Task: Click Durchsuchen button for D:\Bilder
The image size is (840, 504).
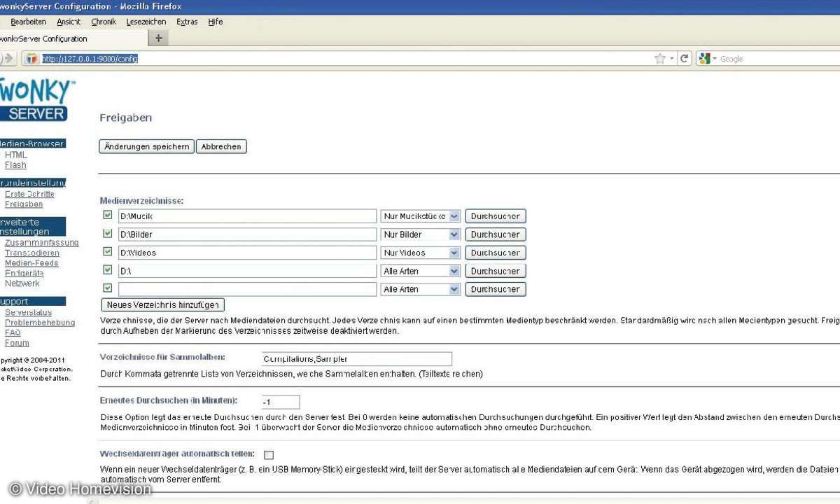Action: point(495,234)
